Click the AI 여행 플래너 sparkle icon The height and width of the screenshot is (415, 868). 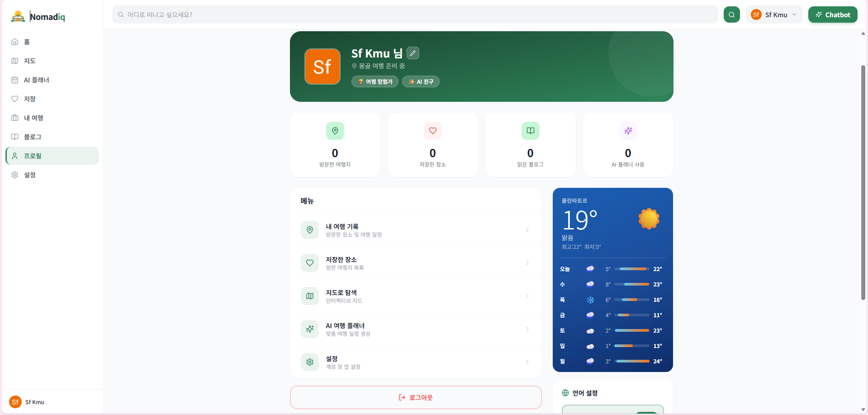tap(310, 329)
